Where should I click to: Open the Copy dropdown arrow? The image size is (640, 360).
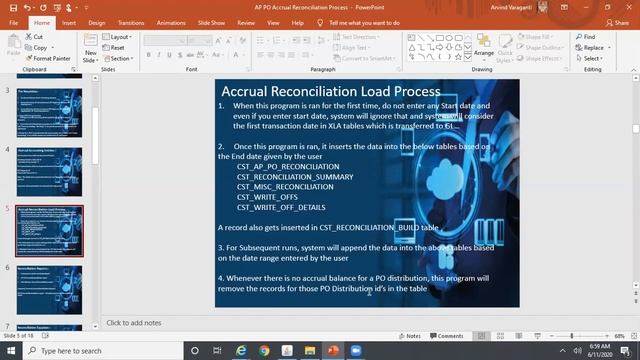pyautogui.click(x=53, y=48)
